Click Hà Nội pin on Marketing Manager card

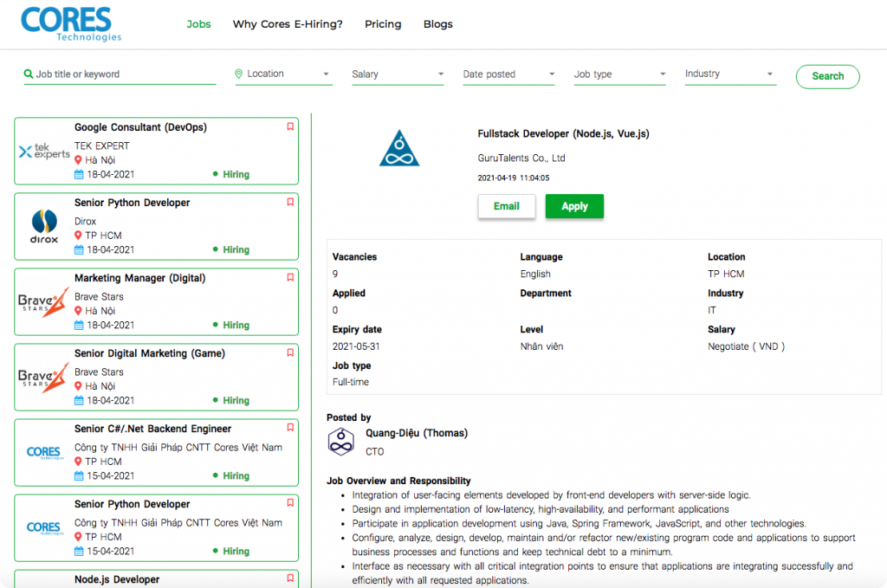click(x=78, y=310)
